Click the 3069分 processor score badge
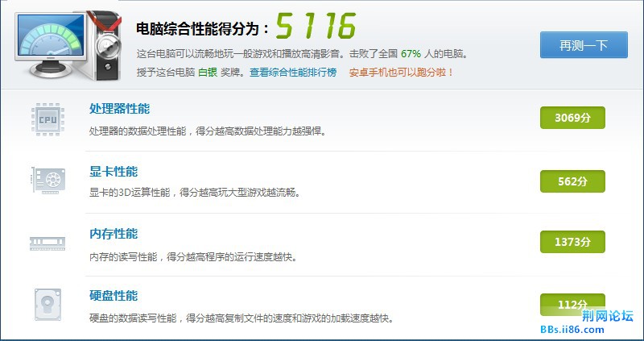Image resolution: width=644 pixels, height=341 pixels. (572, 118)
